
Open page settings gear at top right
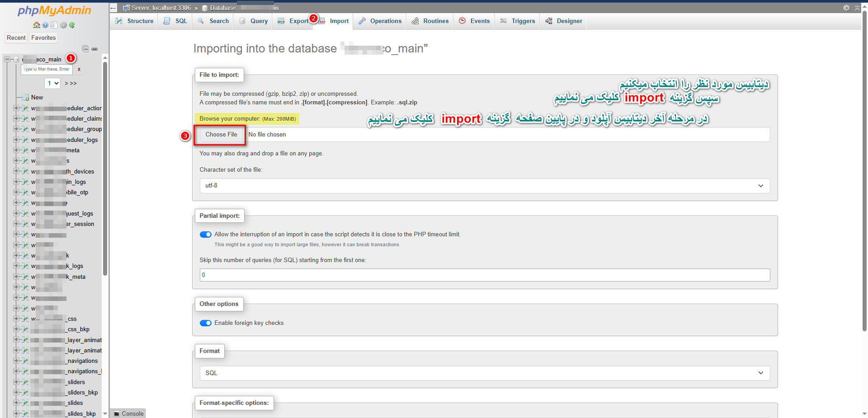click(x=846, y=8)
